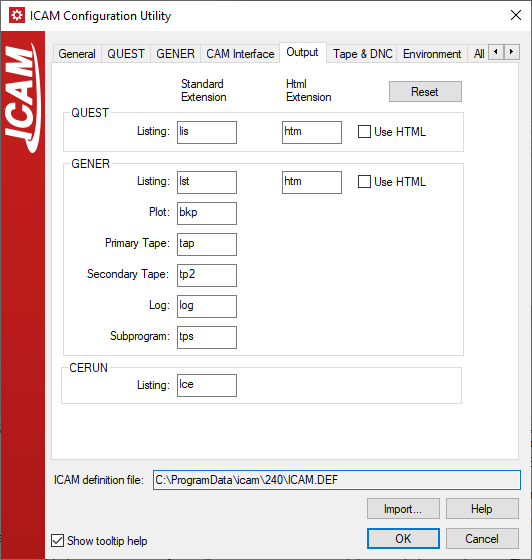Click the CERUN group label
Screen dimensions: 532x560
click(88, 368)
